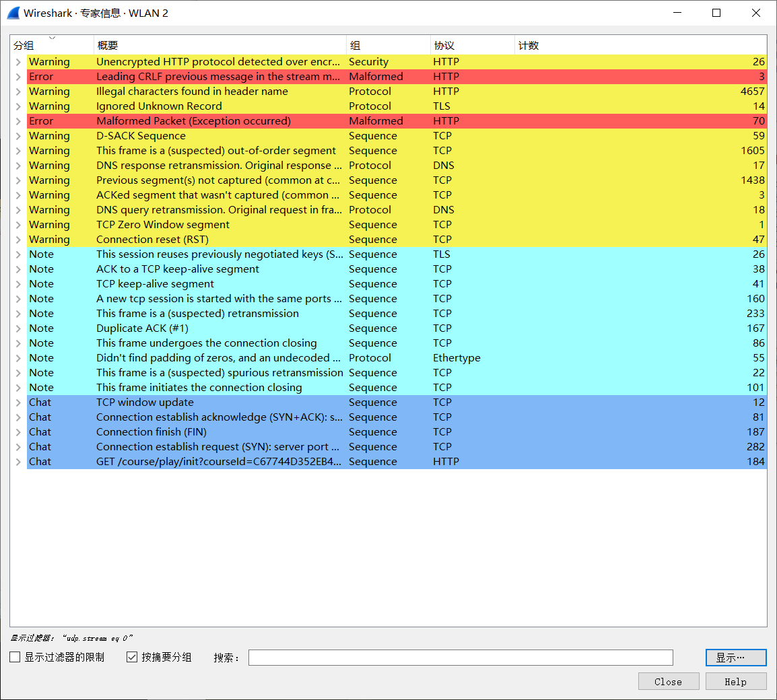Screen dimensions: 777x700
Task: Select 'A new tcp session is started' row
Action: click(x=397, y=299)
